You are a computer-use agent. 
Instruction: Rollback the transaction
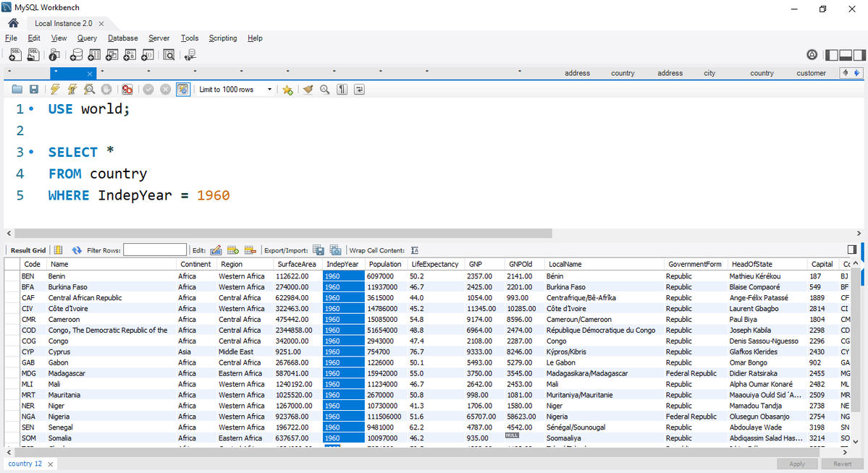tap(166, 89)
